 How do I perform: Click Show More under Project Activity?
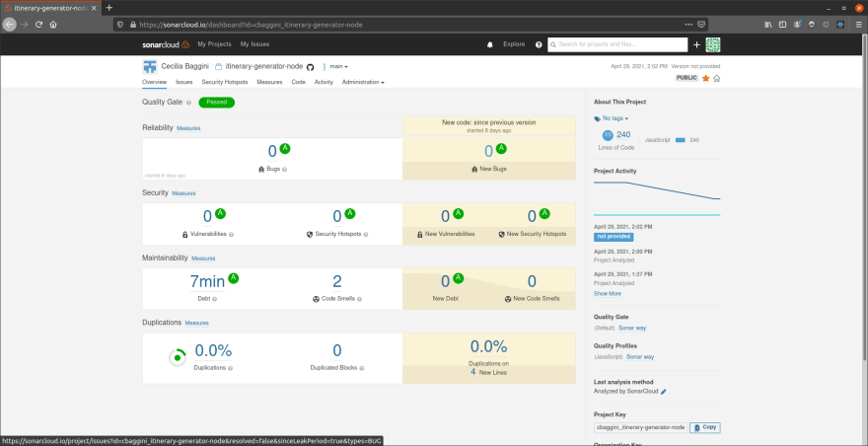pyautogui.click(x=608, y=294)
